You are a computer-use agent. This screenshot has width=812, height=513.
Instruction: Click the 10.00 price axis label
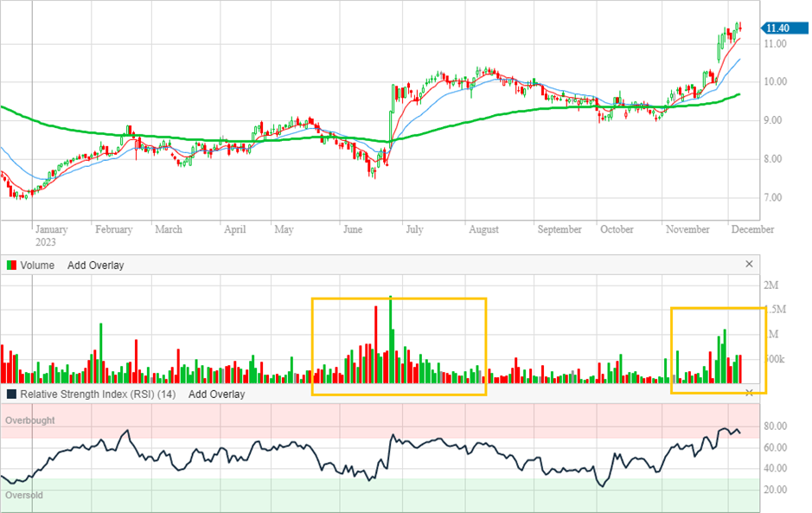(774, 82)
